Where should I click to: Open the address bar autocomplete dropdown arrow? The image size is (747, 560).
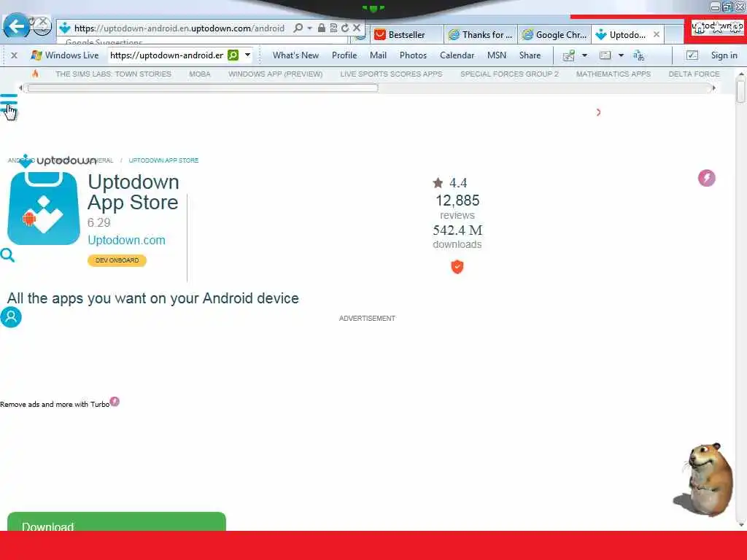(x=309, y=28)
